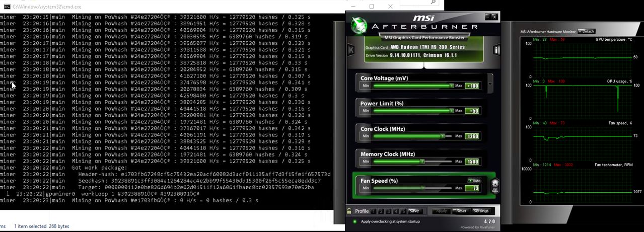
Task: Select profile slot 2
Action: (x=382, y=211)
